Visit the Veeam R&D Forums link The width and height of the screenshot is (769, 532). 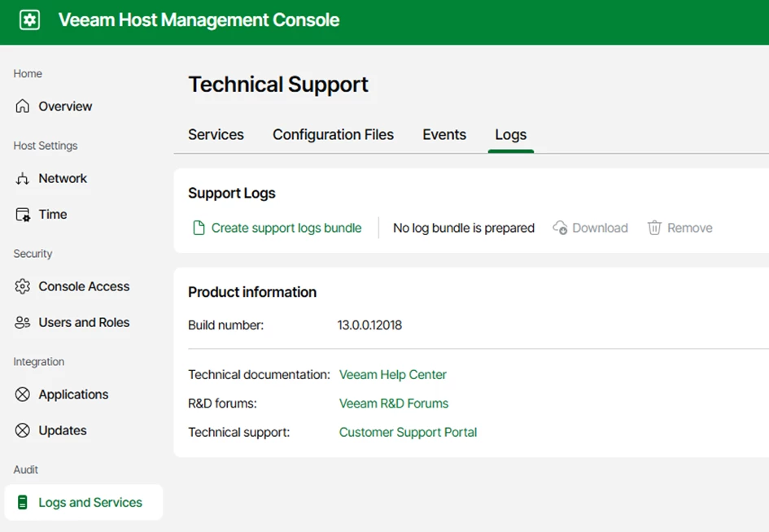(x=394, y=403)
